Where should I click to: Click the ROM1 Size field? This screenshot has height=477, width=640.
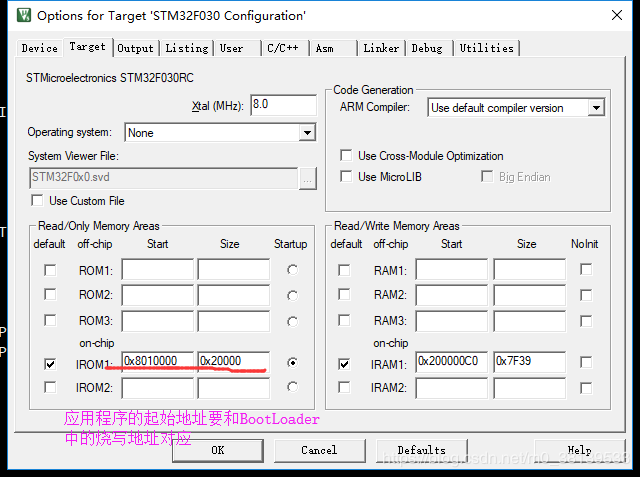234,269
